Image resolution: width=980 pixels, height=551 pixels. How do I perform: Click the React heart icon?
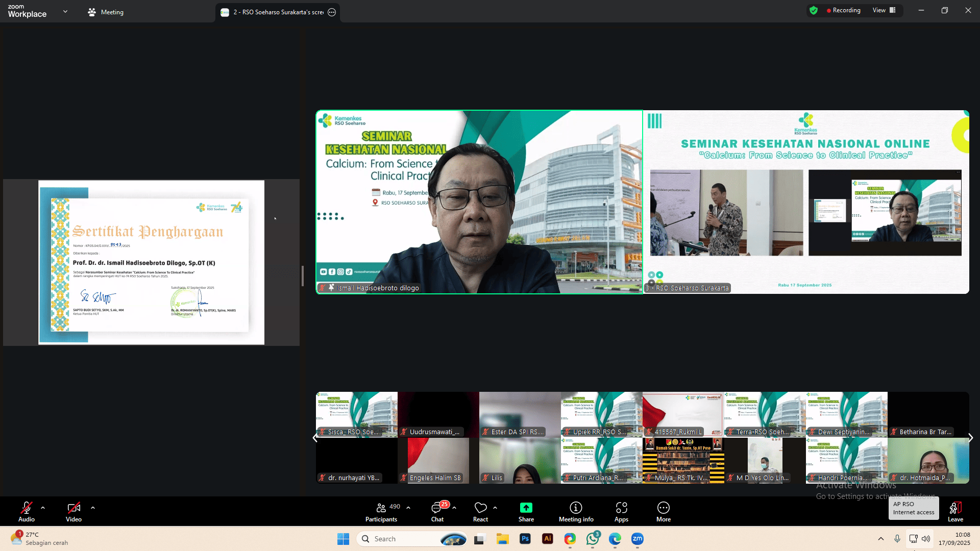[480, 508]
